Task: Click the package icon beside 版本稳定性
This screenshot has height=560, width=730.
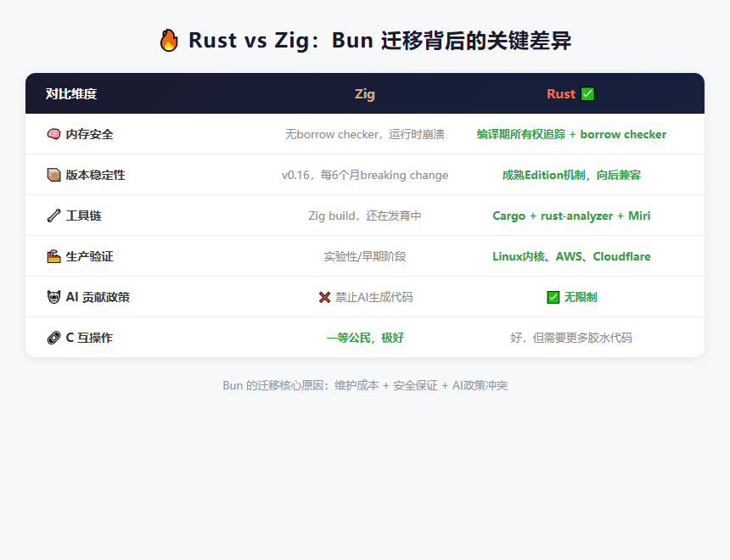Action: pyautogui.click(x=53, y=175)
